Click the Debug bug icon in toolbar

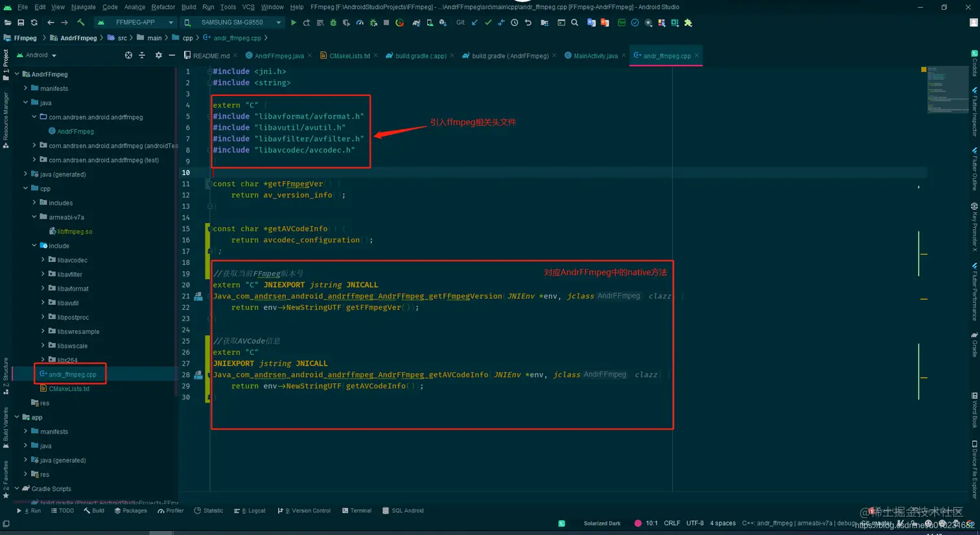click(333, 23)
